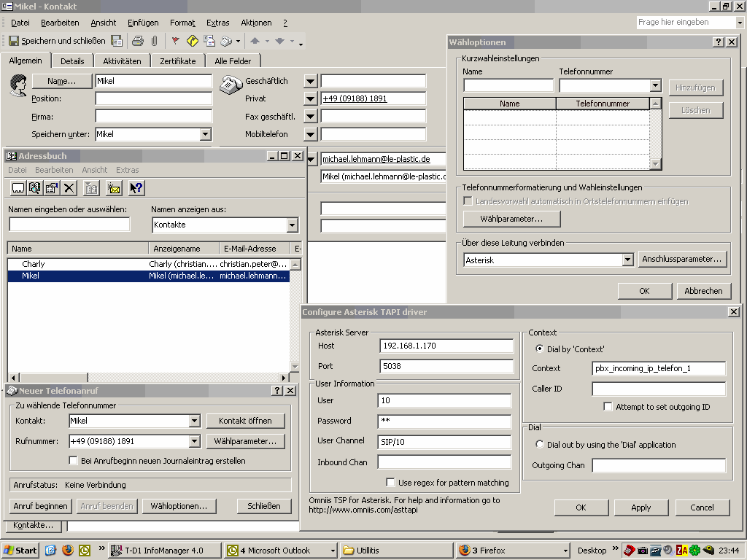Click the printer icon in contact toolbar

tap(138, 41)
